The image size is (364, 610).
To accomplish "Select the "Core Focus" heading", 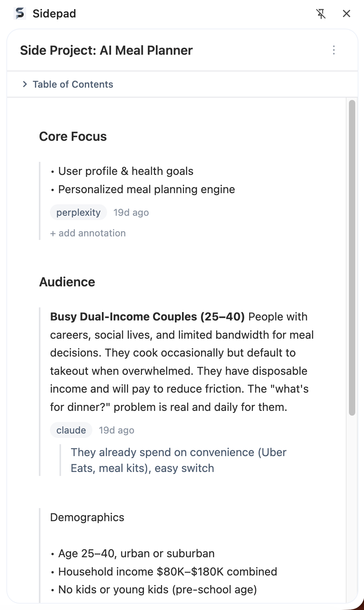I will tap(73, 136).
